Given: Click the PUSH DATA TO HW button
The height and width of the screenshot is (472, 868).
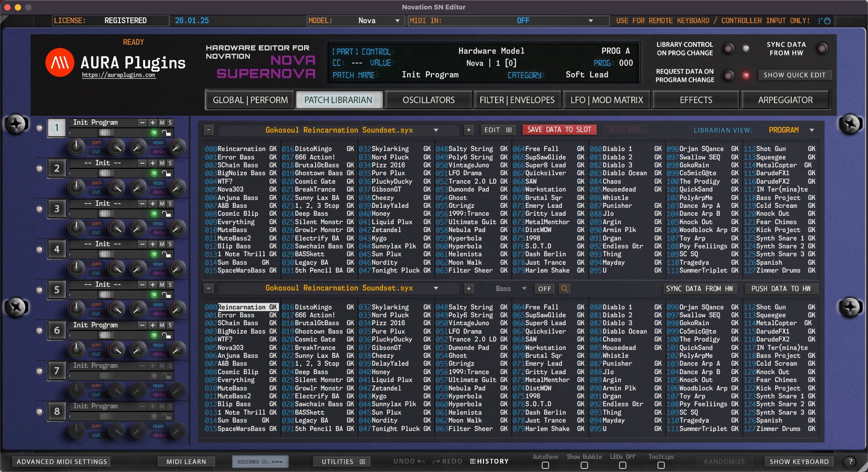Looking at the screenshot, I should [781, 288].
